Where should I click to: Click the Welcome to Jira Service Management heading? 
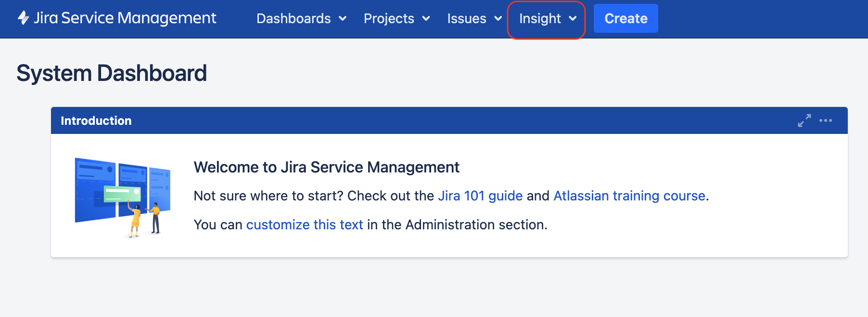coord(326,167)
